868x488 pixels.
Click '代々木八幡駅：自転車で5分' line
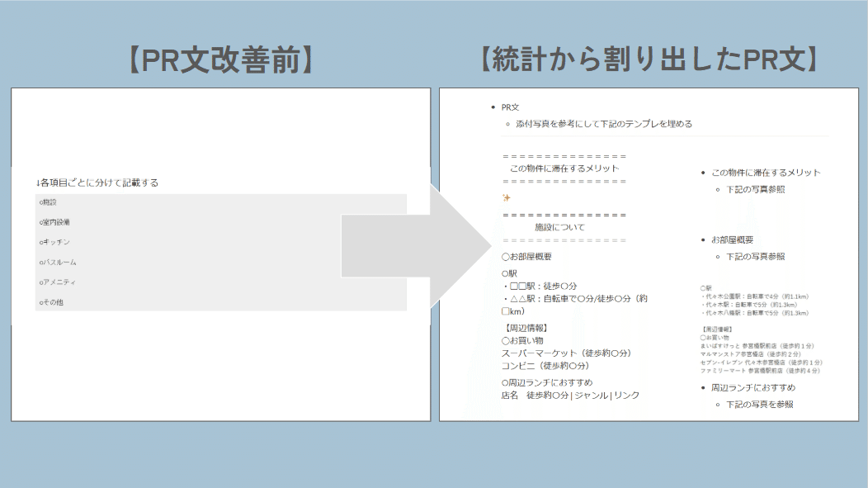click(x=755, y=313)
